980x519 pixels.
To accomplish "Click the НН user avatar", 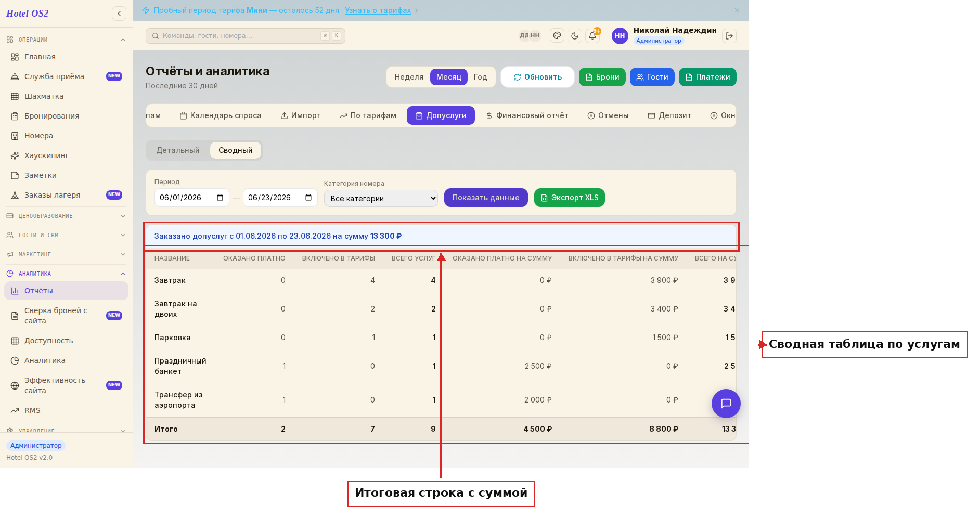I will (620, 36).
